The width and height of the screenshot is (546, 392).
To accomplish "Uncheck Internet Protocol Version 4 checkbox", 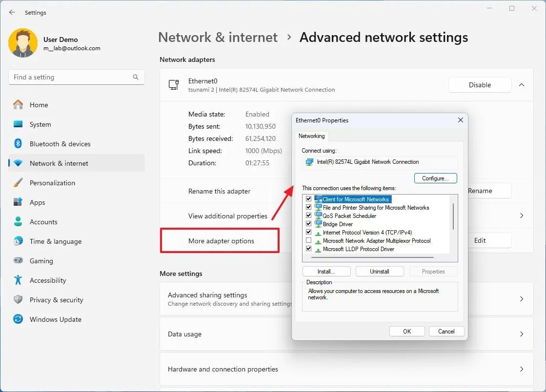I will coord(308,232).
